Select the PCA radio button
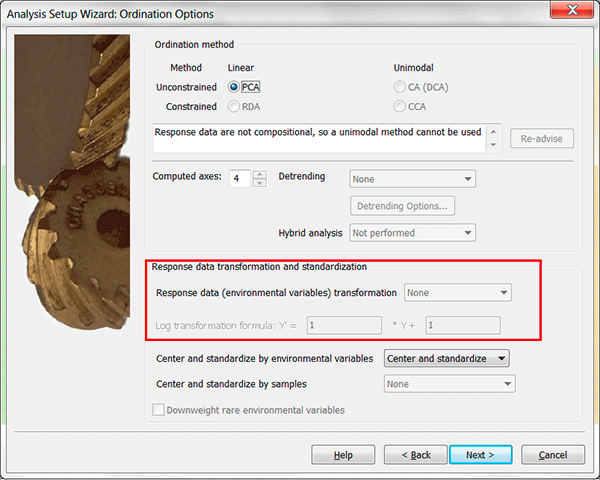The width and height of the screenshot is (600, 480). point(234,87)
